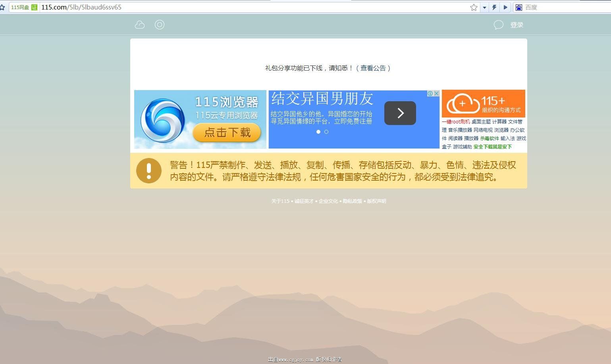The width and height of the screenshot is (611, 364).
Task: Click the orange 115+ 组织的沟通方式 banner
Action: coord(484,104)
